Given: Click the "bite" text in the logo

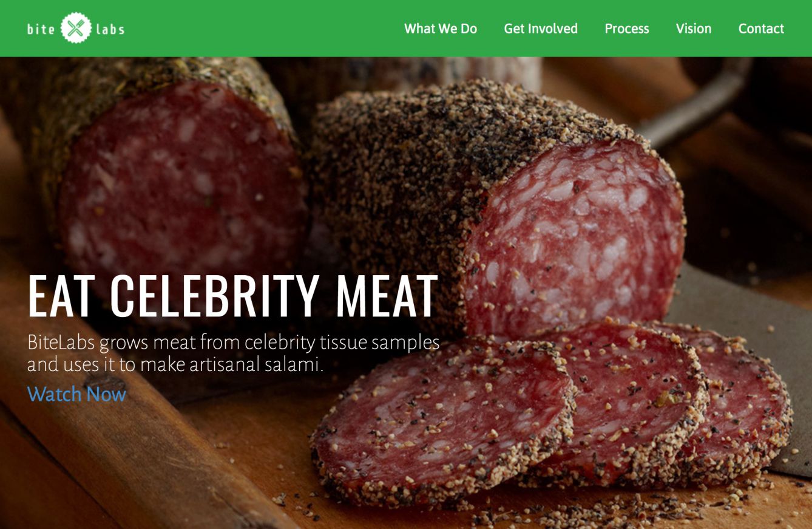Looking at the screenshot, I should click(41, 29).
